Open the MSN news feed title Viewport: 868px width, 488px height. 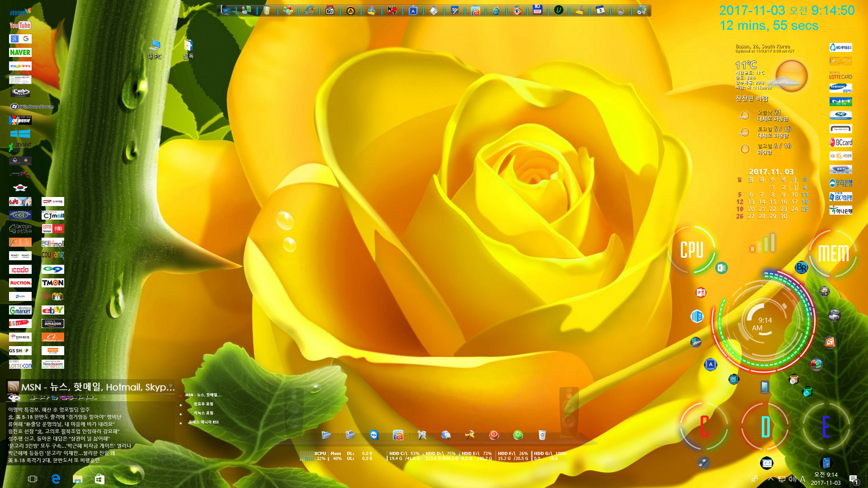click(98, 387)
